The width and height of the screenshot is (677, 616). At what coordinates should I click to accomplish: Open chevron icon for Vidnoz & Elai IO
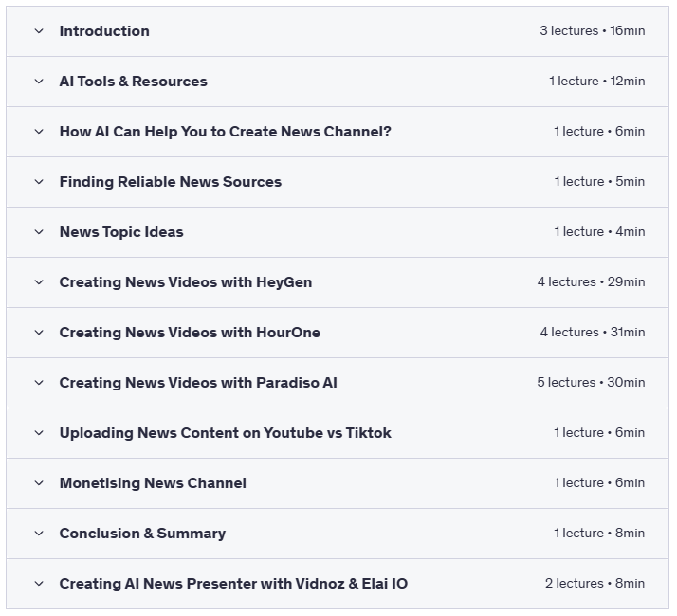(x=39, y=584)
